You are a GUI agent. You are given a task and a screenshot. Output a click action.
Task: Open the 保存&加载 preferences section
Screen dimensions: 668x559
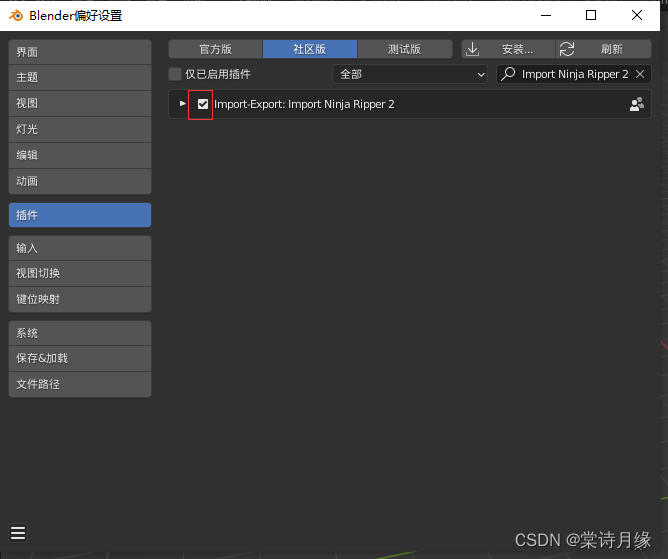[x=80, y=358]
